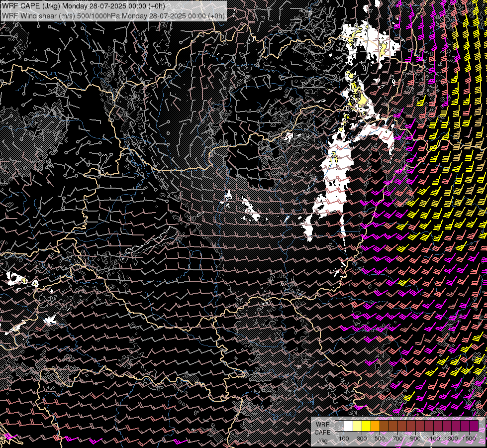The height and width of the screenshot is (448, 487).
Task: Click the 1300 label on the legend
Action: tap(451, 439)
